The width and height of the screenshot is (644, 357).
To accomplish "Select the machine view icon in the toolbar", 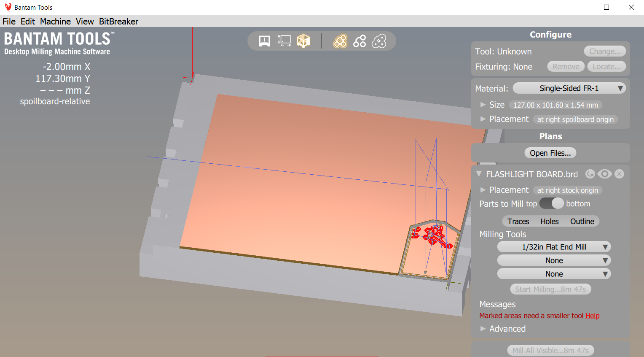I will (x=264, y=40).
